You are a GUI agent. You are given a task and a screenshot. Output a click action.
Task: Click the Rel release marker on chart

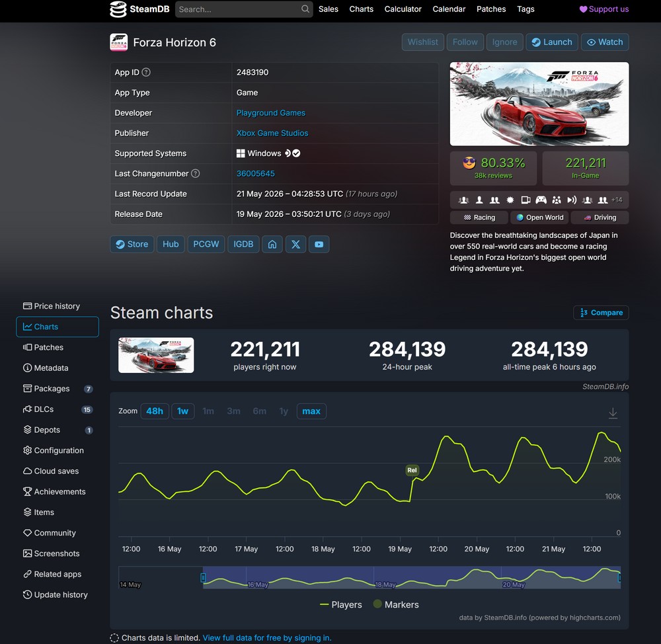(x=412, y=470)
